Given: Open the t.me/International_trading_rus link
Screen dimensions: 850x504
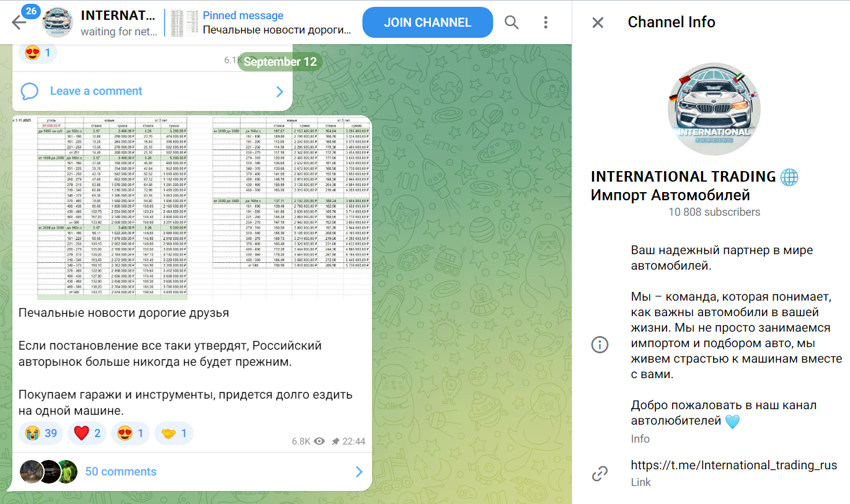Looking at the screenshot, I should click(x=733, y=465).
